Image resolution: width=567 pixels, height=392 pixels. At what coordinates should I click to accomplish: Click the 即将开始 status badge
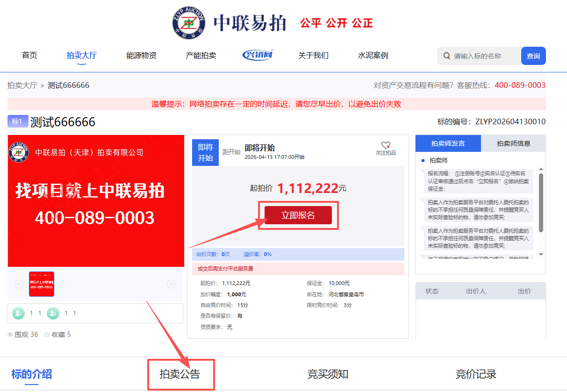point(205,153)
